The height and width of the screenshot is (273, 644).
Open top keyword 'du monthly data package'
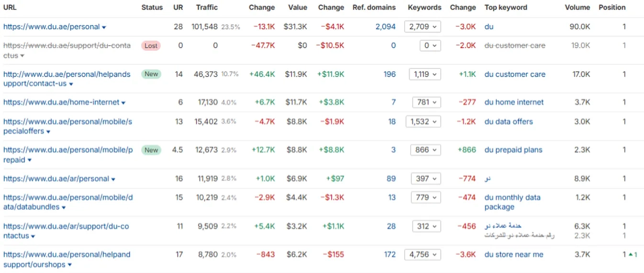point(512,202)
